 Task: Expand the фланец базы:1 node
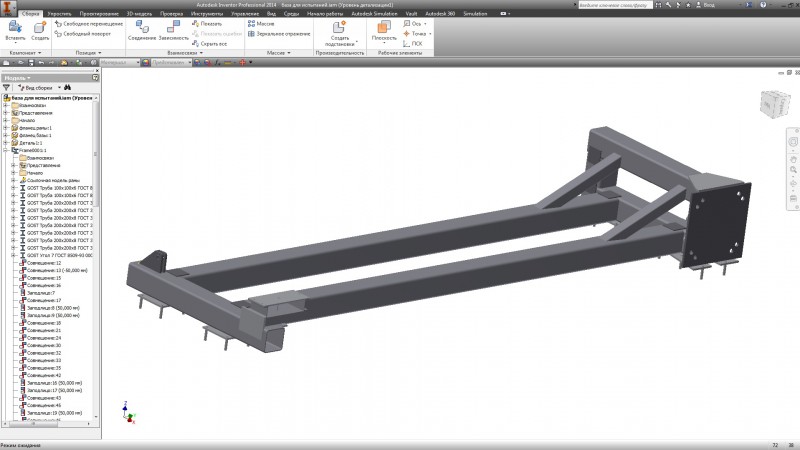pyautogui.click(x=6, y=136)
